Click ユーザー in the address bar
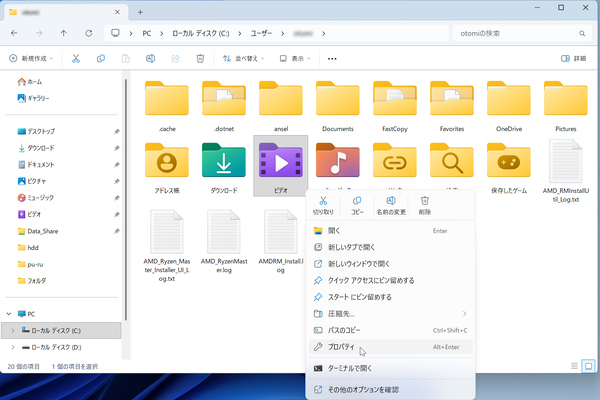 pos(261,34)
